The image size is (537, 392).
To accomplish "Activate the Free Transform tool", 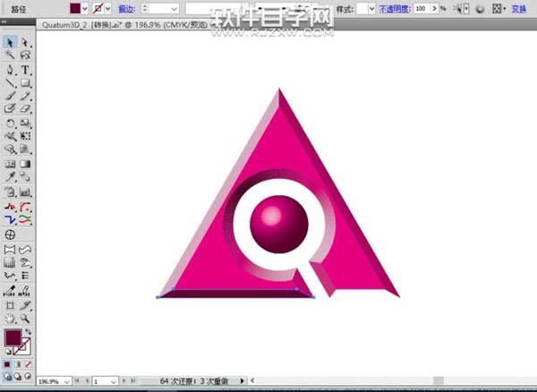I will pos(25,136).
